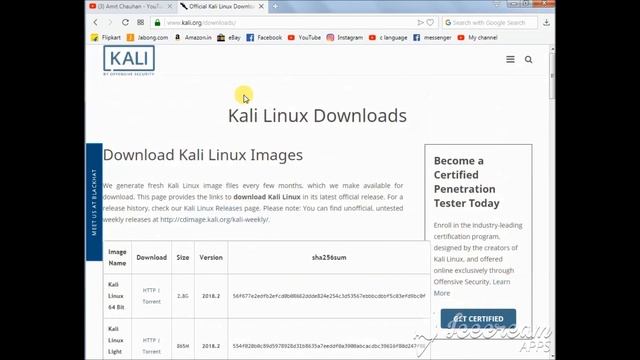Image resolution: width=640 pixels, height=360 pixels.
Task: Click the send-page arrow icon in address bar
Action: (x=420, y=22)
